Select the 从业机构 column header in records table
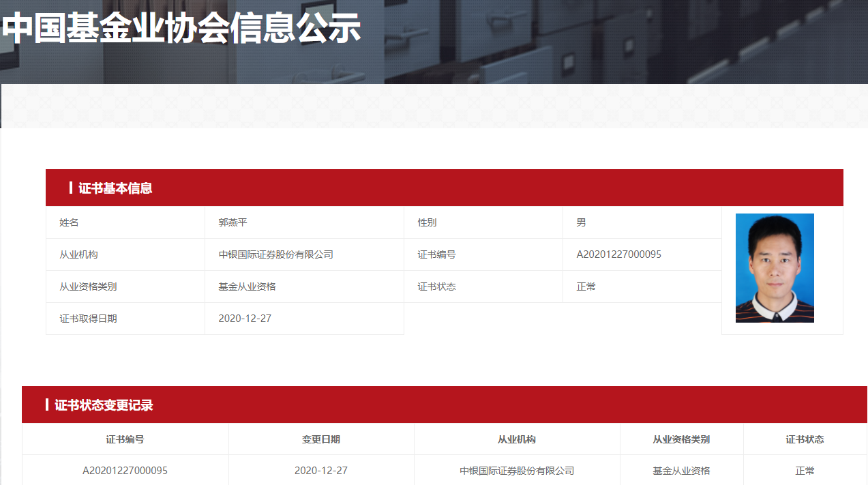Viewport: 868px width, 485px height. click(x=517, y=439)
